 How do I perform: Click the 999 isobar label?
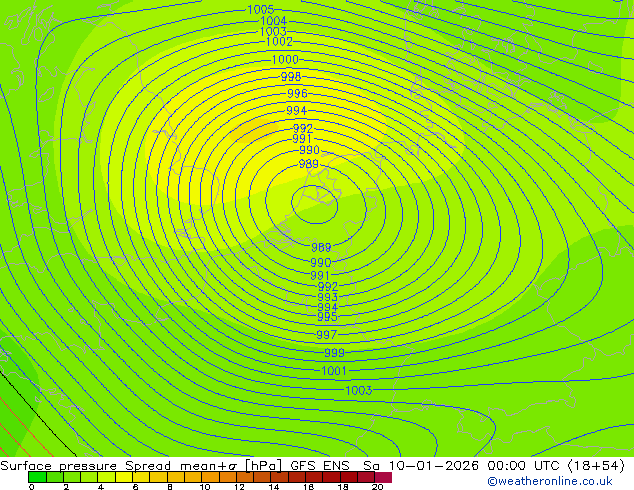tap(334, 353)
